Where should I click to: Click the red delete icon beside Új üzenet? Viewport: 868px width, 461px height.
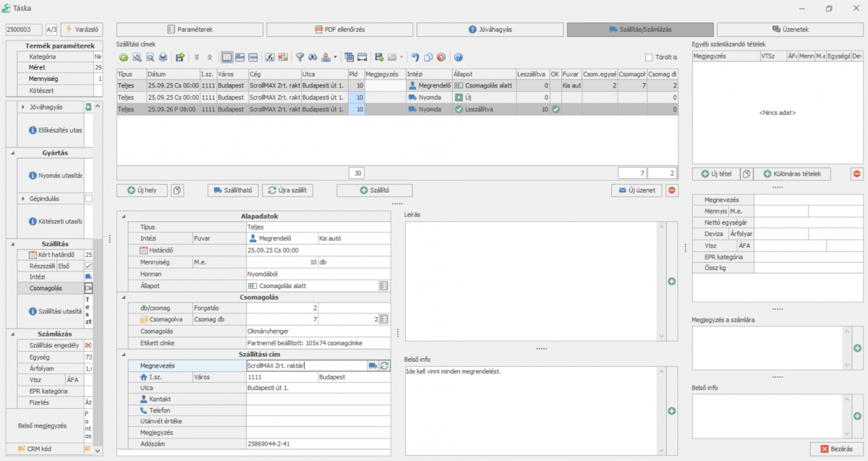(672, 190)
